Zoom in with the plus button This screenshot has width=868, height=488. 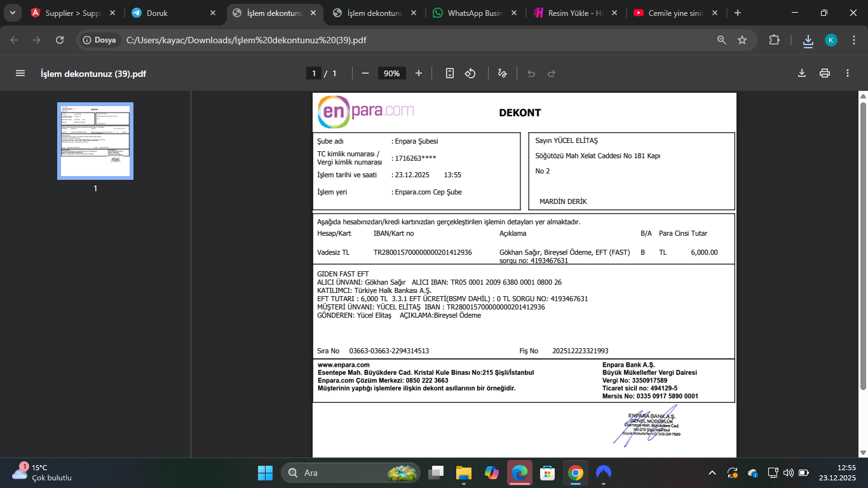click(419, 73)
